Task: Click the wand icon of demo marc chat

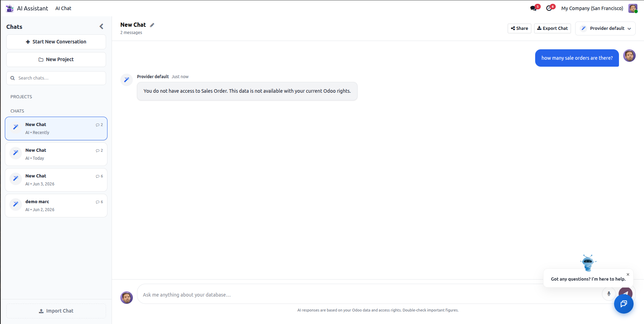Action: [16, 204]
